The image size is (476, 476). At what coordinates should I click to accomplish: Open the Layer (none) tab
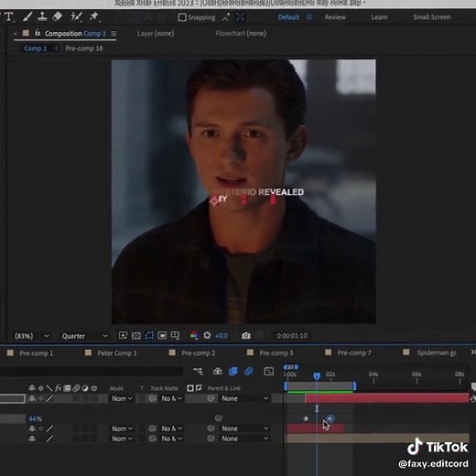(x=156, y=33)
